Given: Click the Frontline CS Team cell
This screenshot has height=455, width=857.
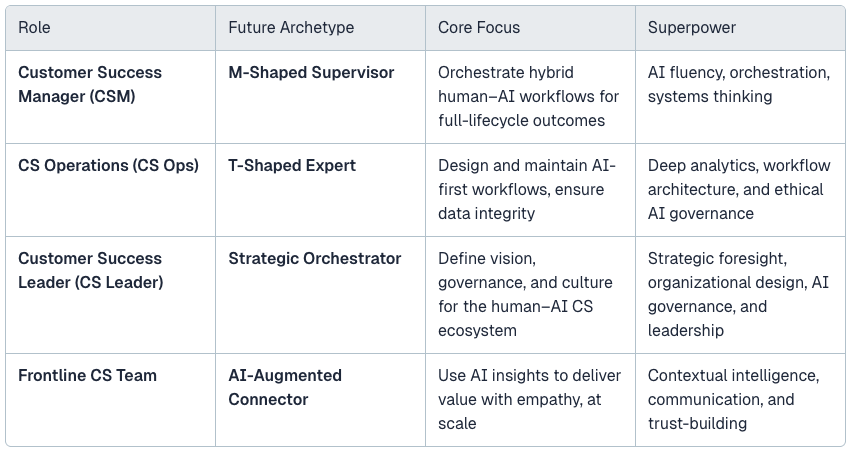Looking at the screenshot, I should [x=110, y=400].
